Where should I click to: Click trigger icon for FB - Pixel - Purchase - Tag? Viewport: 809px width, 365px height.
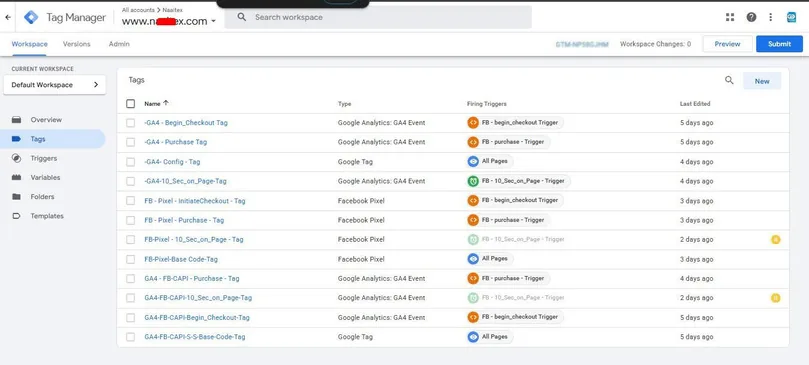click(473, 220)
